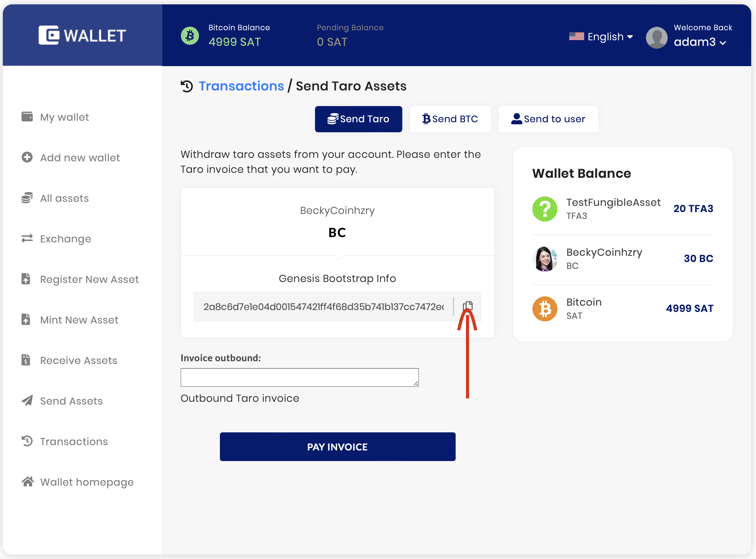The height and width of the screenshot is (559, 756).
Task: Follow the Transactions breadcrumb link
Action: [241, 86]
